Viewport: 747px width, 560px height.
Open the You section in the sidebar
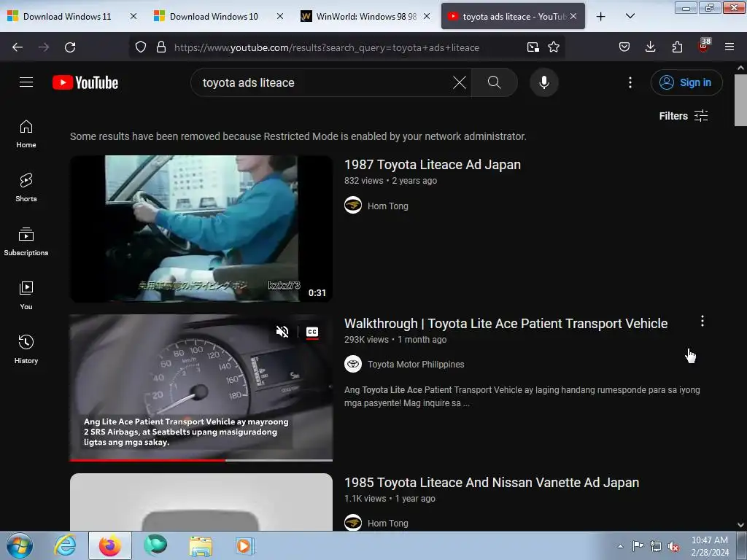[x=26, y=296]
